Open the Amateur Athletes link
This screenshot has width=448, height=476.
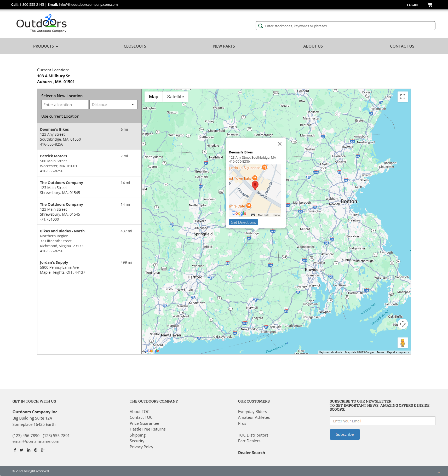coord(254,417)
